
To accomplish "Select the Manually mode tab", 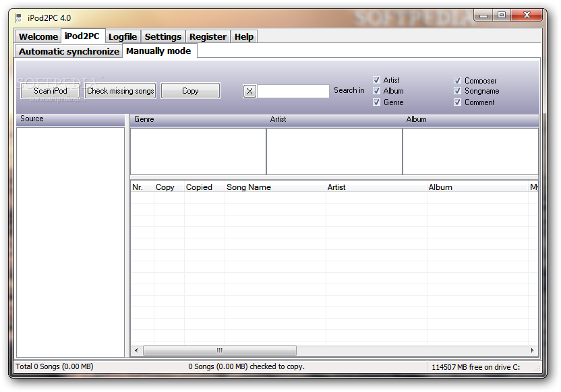I will click(158, 51).
